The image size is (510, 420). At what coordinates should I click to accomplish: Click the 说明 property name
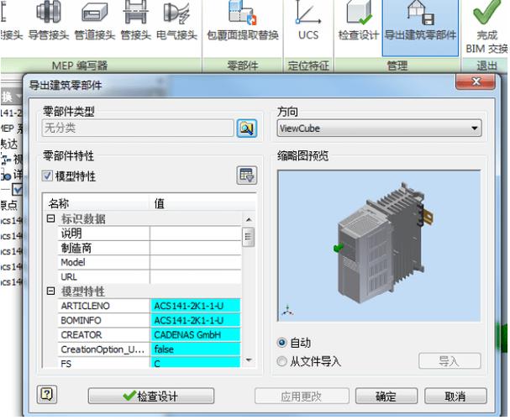point(71,233)
